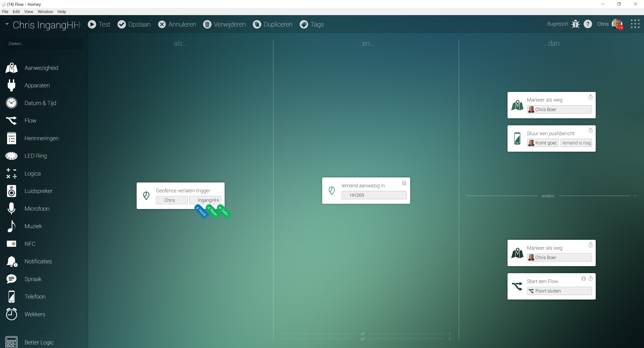Open the Poort sluiten flow selector
The height and width of the screenshot is (348, 644).
click(x=559, y=291)
